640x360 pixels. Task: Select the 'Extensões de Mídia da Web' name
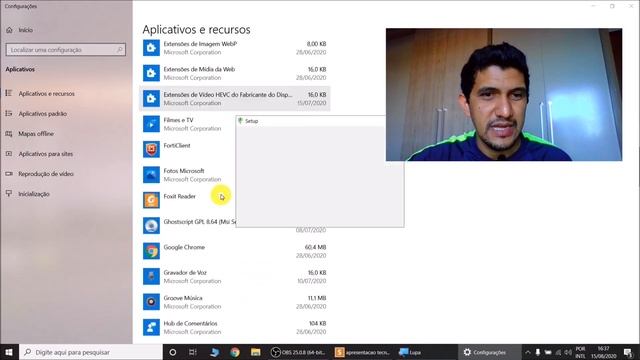199,69
